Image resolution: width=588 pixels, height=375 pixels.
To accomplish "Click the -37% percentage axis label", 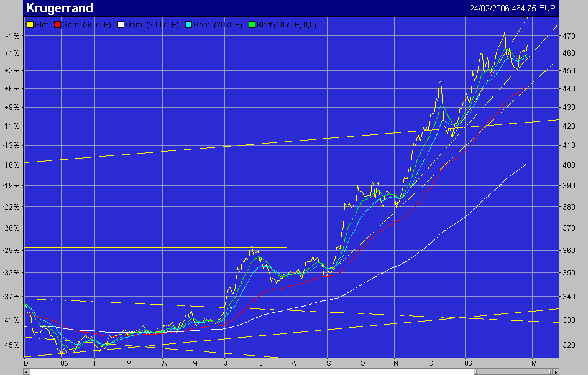I will (11, 297).
